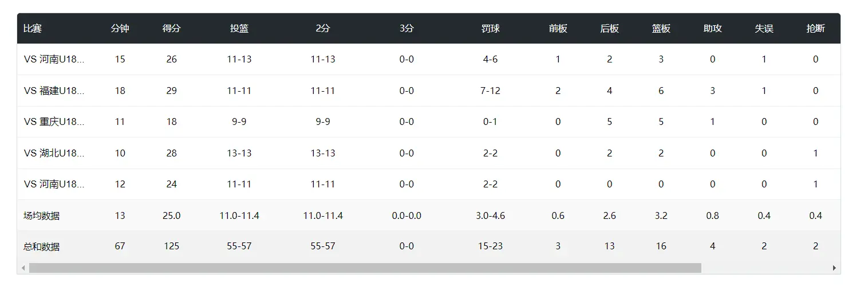Click the 2分 column header
Screen dimensions: 868x294
tap(323, 29)
